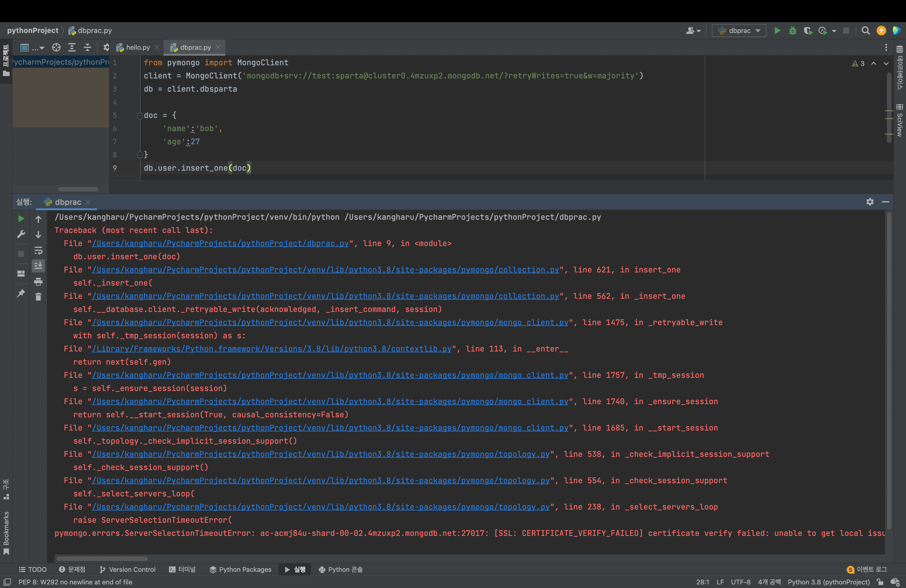Image resolution: width=906 pixels, height=588 pixels.
Task: Toggle the SciView tool window
Action: click(x=899, y=120)
